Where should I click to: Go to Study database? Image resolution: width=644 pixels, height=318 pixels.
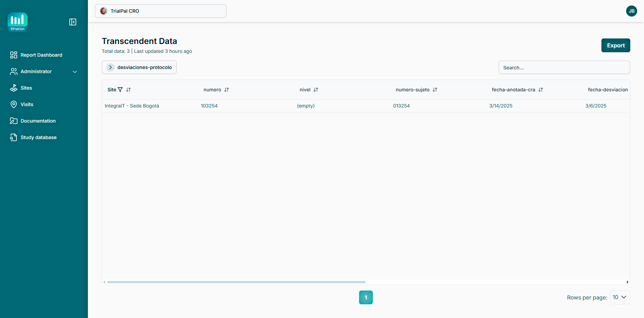[38, 137]
